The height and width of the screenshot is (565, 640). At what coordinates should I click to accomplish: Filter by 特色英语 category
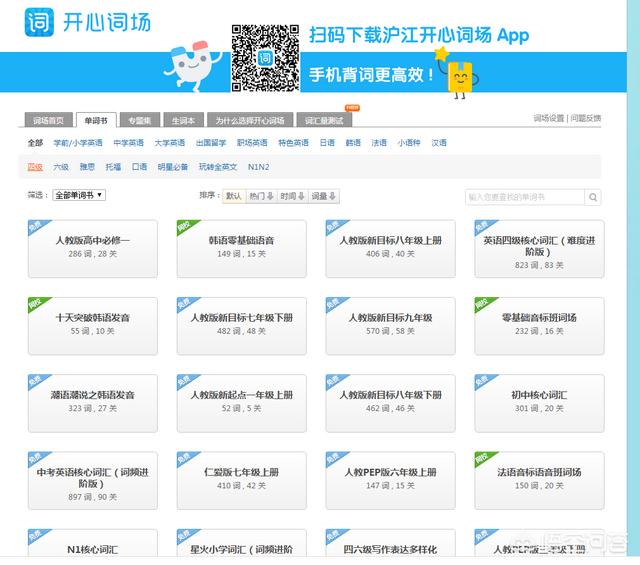pos(293,143)
